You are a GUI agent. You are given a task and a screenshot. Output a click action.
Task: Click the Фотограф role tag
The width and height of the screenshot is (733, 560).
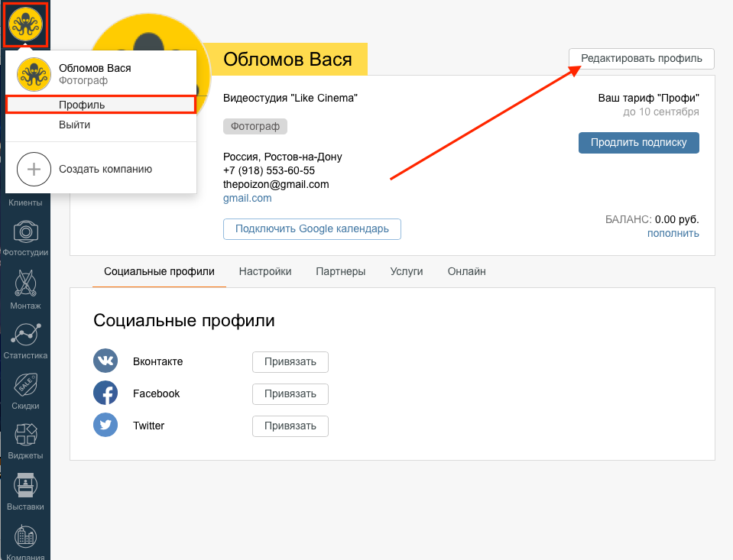pos(255,126)
